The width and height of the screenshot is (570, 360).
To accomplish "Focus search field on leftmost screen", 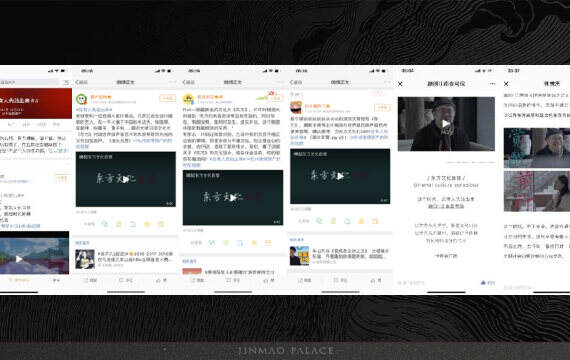I will [29, 83].
